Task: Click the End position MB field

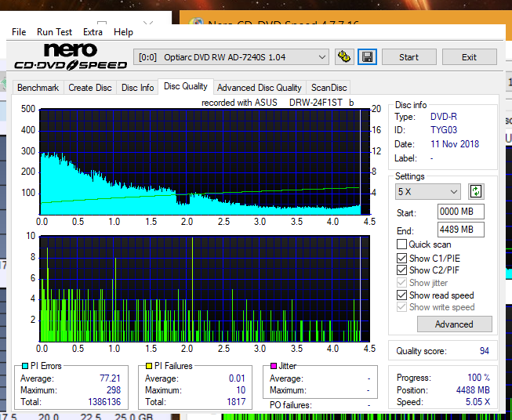Action: click(x=461, y=230)
